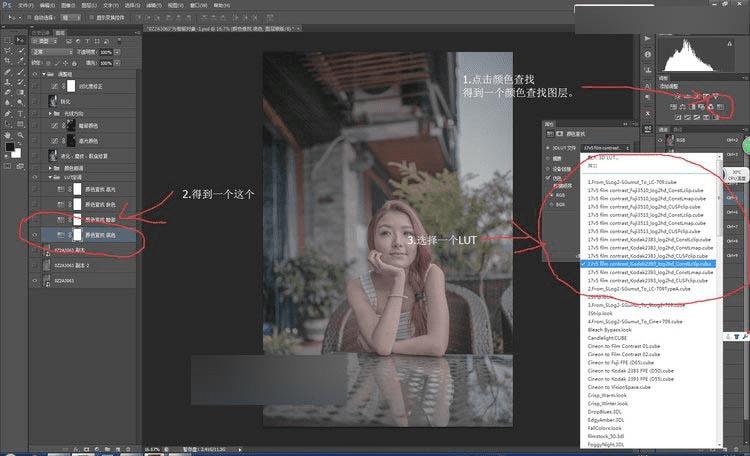The height and width of the screenshot is (456, 750).
Task: Open the auto-select 组 dropdown
Action: [x=71, y=17]
